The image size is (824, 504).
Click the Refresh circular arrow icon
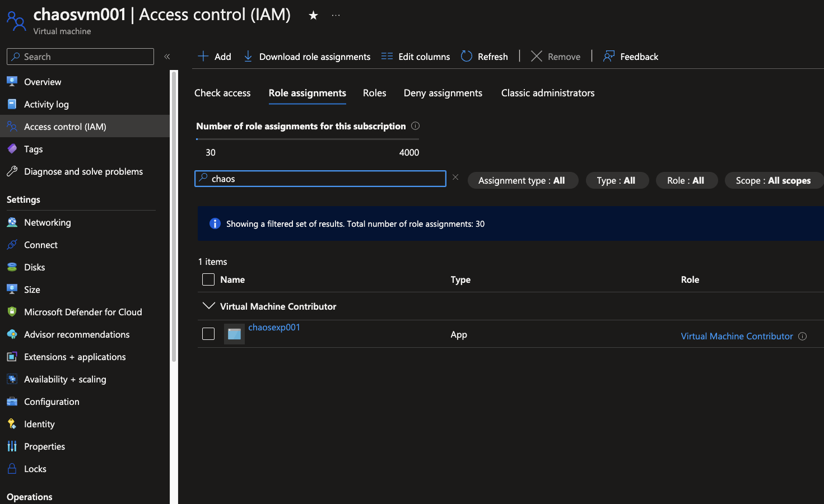467,57
